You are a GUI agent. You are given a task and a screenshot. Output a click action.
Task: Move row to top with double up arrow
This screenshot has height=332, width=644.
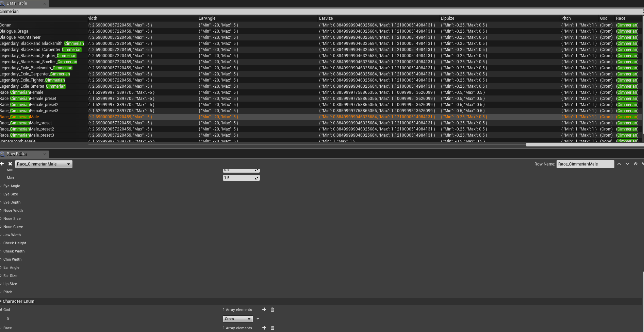(x=635, y=164)
